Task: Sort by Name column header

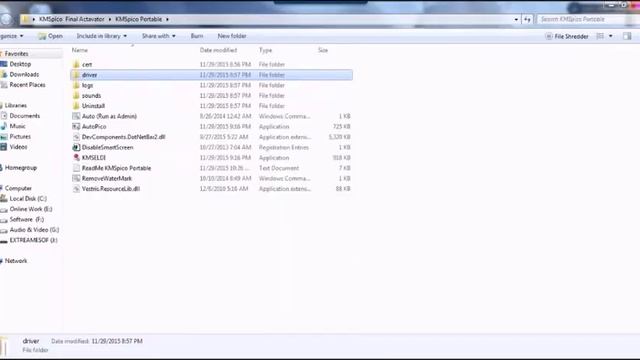Action: pyautogui.click(x=80, y=50)
